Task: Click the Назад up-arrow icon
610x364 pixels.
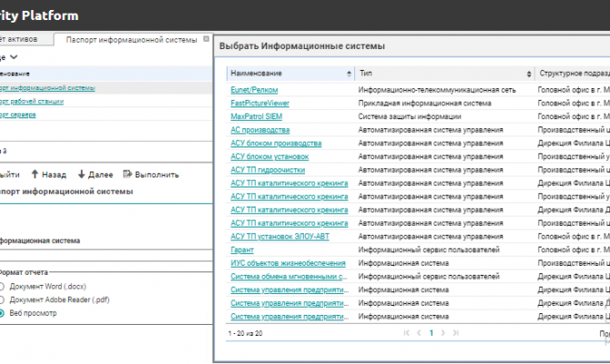Action: (x=35, y=173)
